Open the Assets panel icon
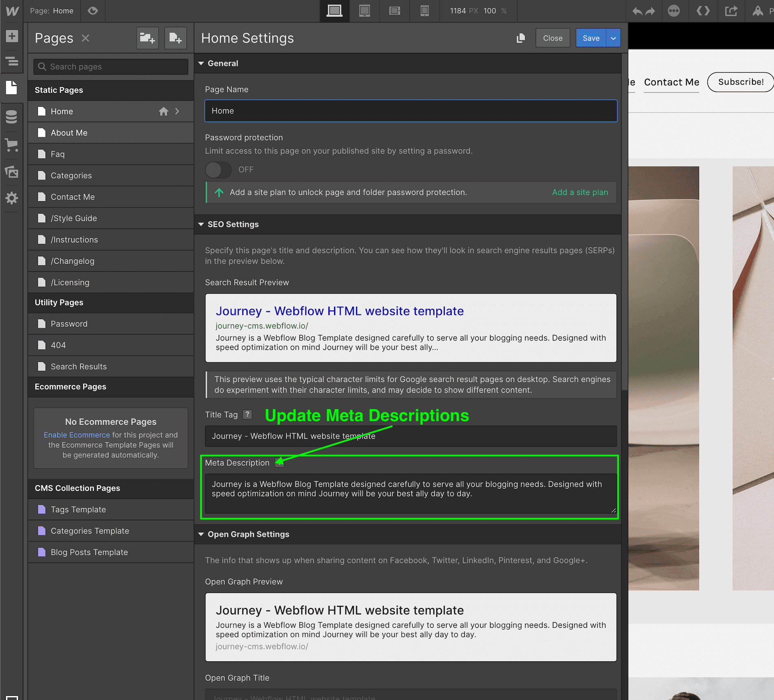Image resolution: width=774 pixels, height=700 pixels. coord(12,172)
